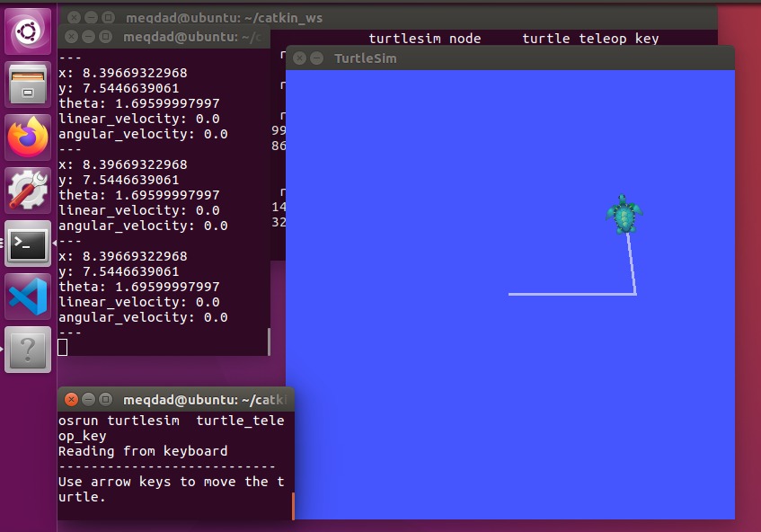761x532 pixels.
Task: Click the cursor block in the pose terminal
Action: (x=63, y=347)
